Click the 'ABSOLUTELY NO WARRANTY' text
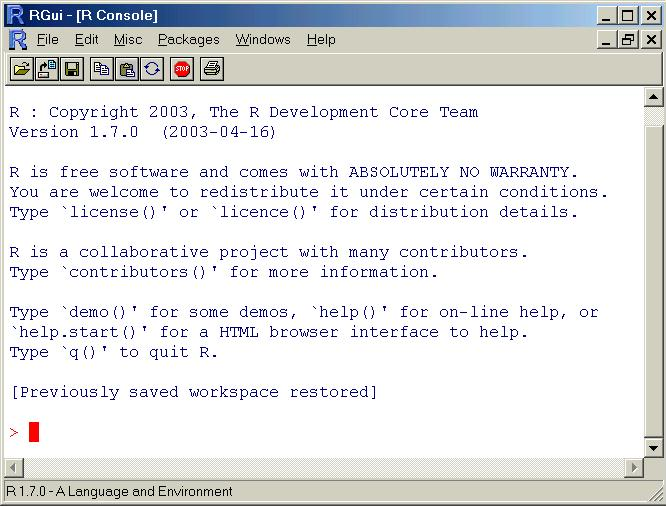Screen dimensions: 666x506 (x=459, y=172)
